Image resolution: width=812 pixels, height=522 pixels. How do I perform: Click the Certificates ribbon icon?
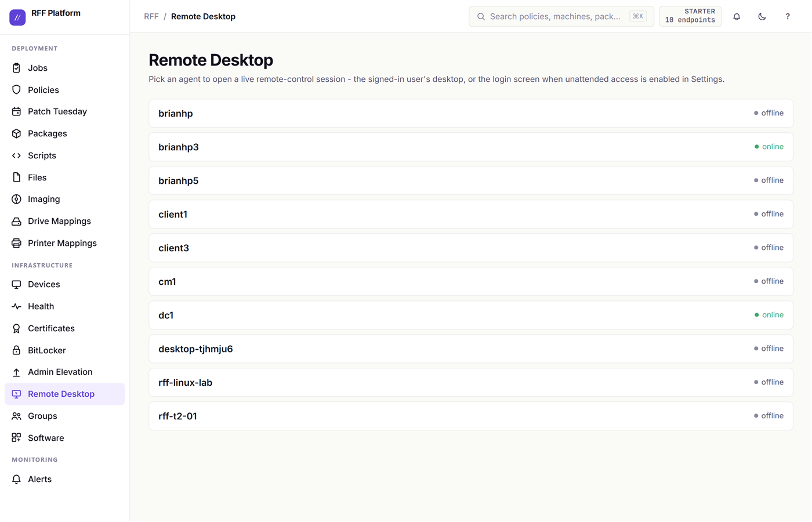pos(16,328)
